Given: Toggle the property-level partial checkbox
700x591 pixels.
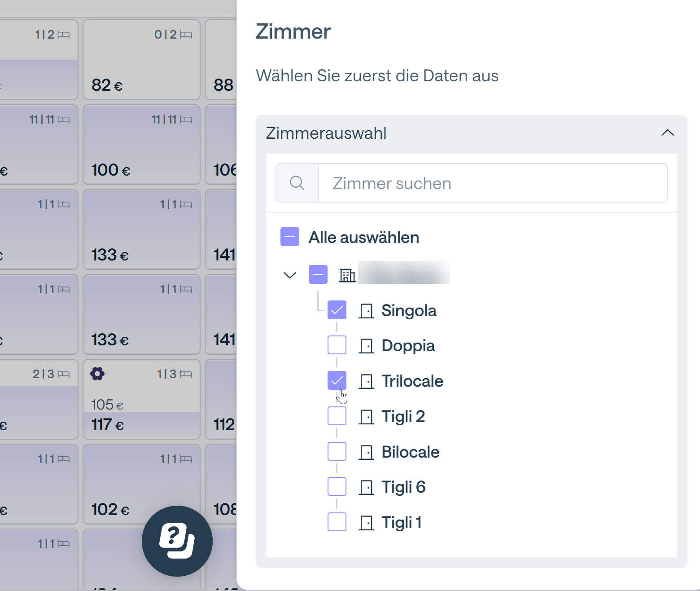Looking at the screenshot, I should [318, 274].
